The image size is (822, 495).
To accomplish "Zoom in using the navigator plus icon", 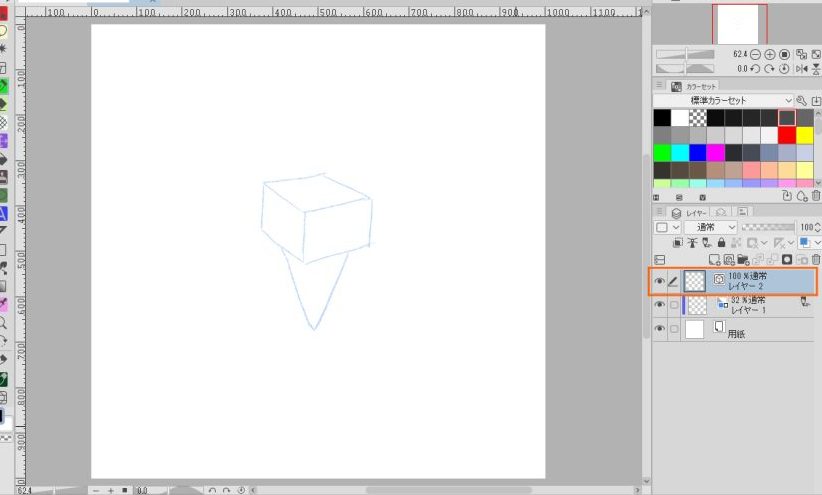I will pyautogui.click(x=770, y=55).
